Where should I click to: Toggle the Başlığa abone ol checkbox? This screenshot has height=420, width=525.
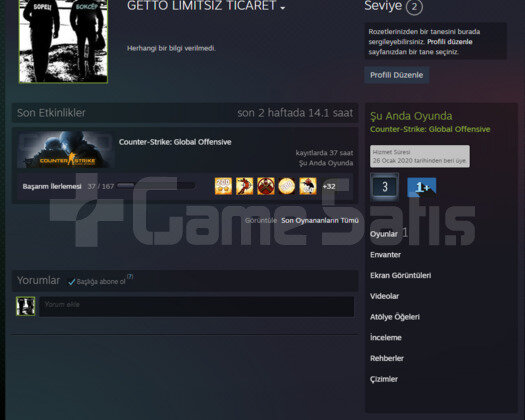pos(71,282)
